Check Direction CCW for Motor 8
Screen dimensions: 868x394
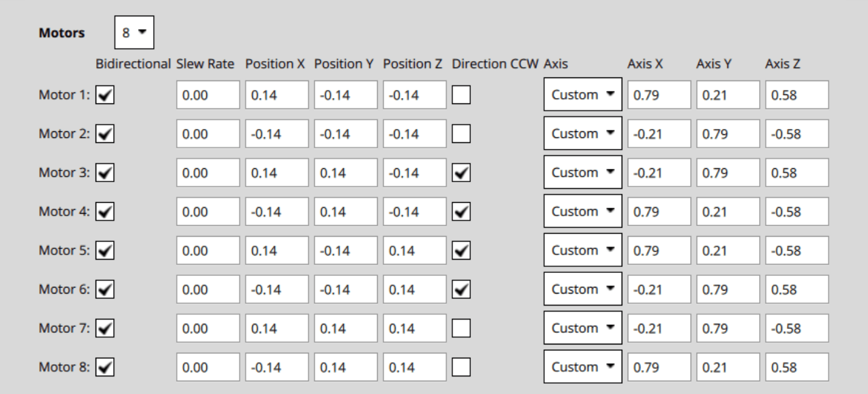point(461,367)
